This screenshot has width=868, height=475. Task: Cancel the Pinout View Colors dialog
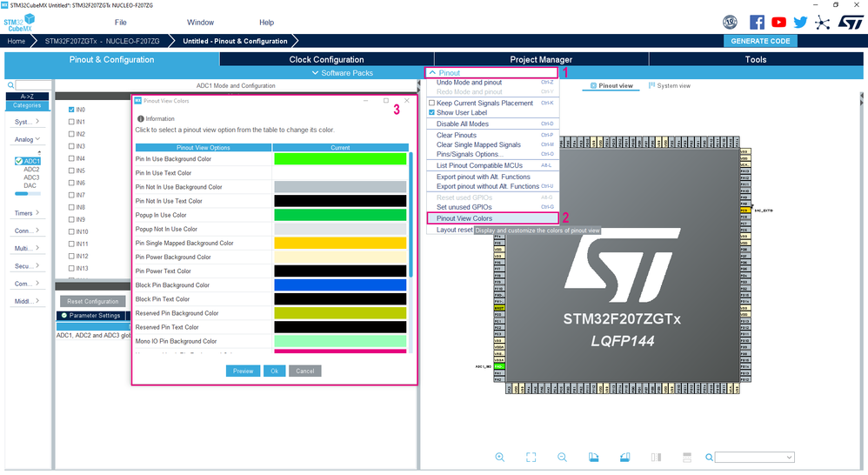click(x=304, y=371)
